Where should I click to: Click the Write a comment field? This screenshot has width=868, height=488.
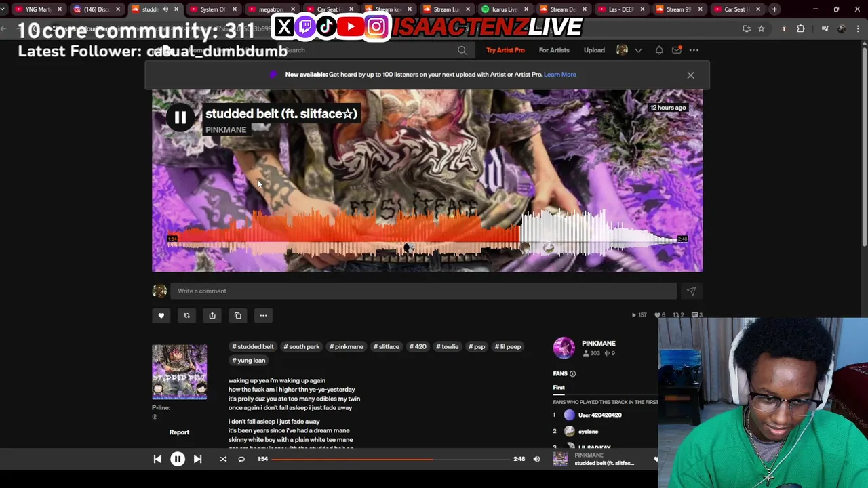click(424, 291)
